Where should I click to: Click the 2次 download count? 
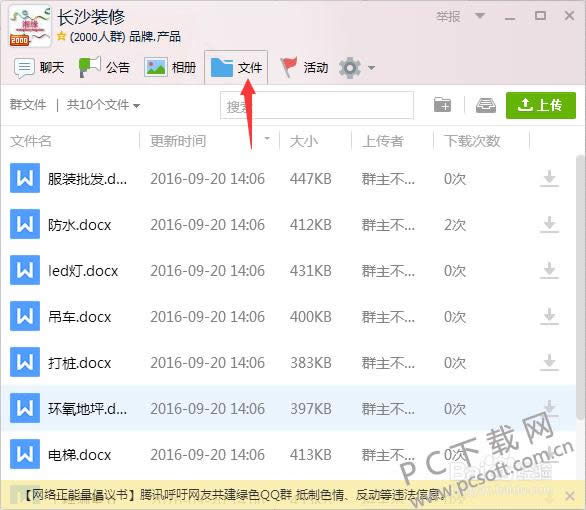click(x=455, y=225)
